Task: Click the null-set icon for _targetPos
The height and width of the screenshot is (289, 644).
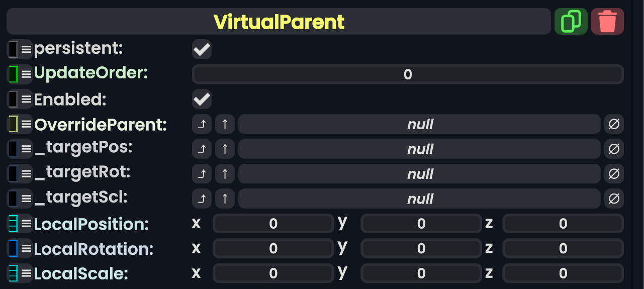Action: [x=614, y=149]
